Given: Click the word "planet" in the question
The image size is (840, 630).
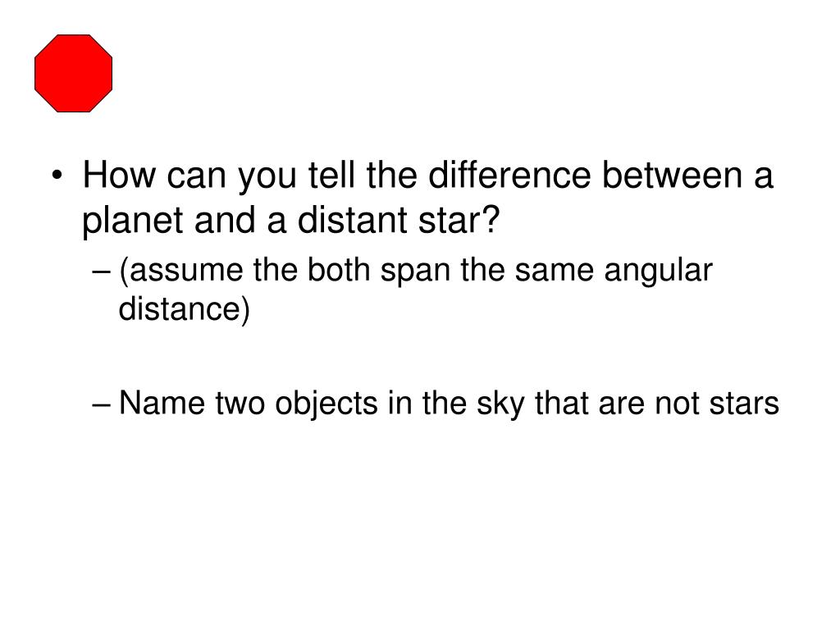Looking at the screenshot, I should (x=132, y=221).
